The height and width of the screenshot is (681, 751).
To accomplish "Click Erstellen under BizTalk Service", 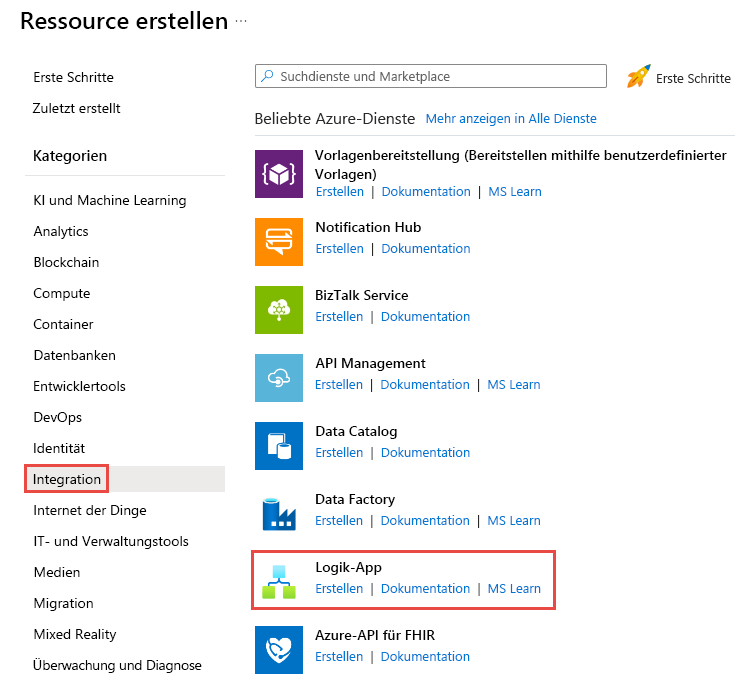I will click(x=339, y=317).
